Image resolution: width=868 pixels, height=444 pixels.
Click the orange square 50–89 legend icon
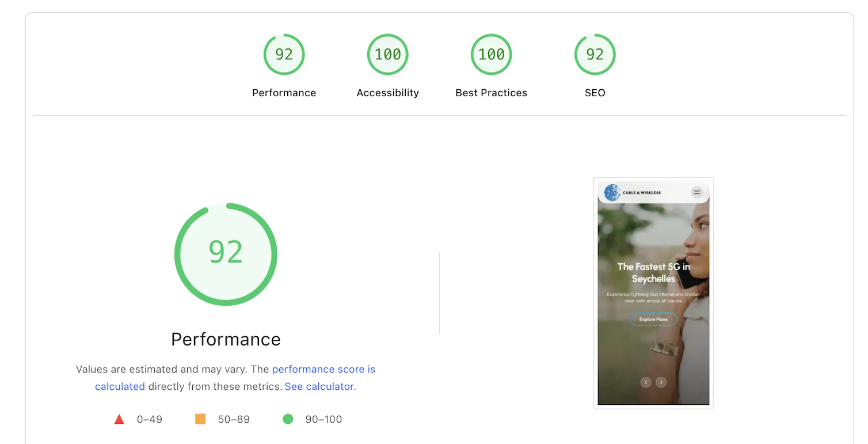click(200, 419)
